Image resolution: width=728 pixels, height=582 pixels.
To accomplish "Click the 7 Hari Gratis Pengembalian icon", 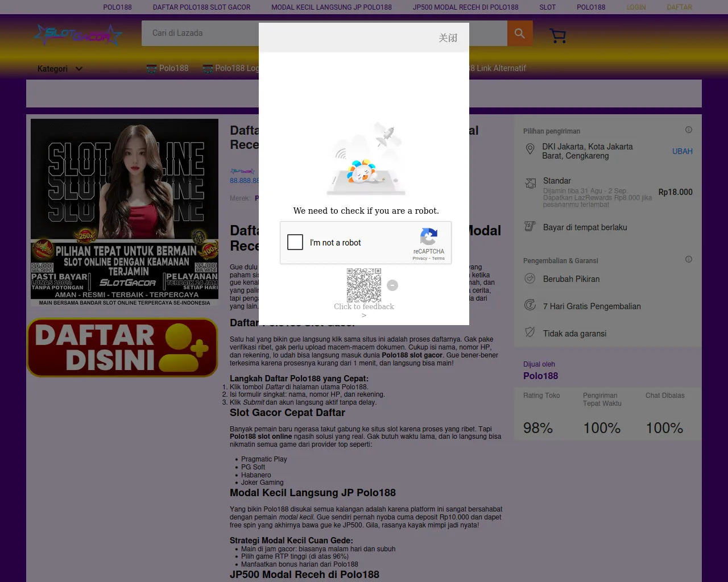I will point(530,305).
